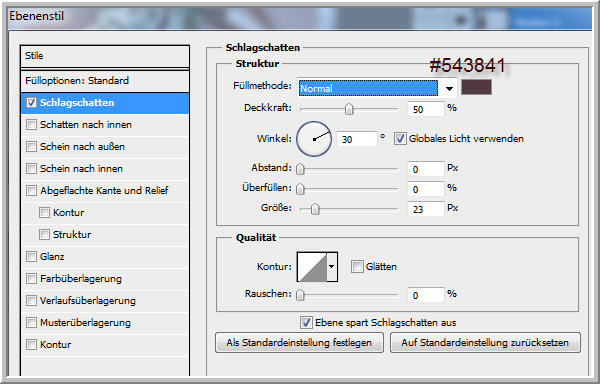Click Als Standardeinstellung festlegen button
This screenshot has width=600, height=384.
point(299,342)
